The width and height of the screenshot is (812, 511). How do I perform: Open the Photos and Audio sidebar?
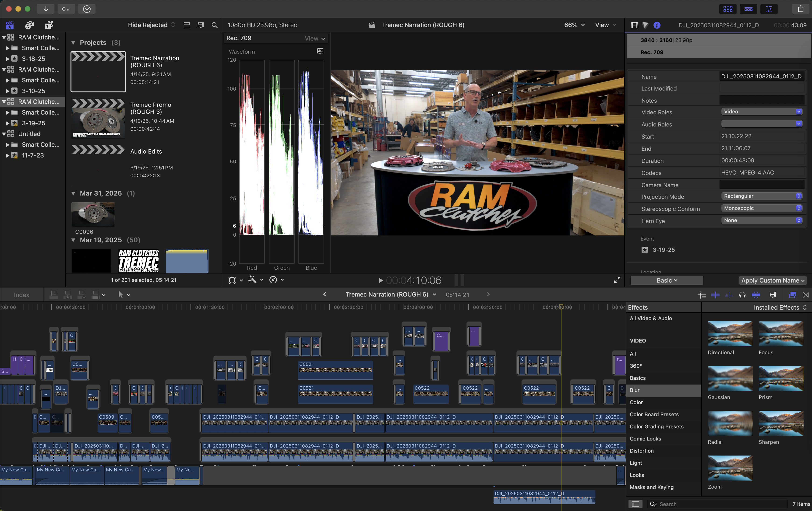[x=29, y=25]
